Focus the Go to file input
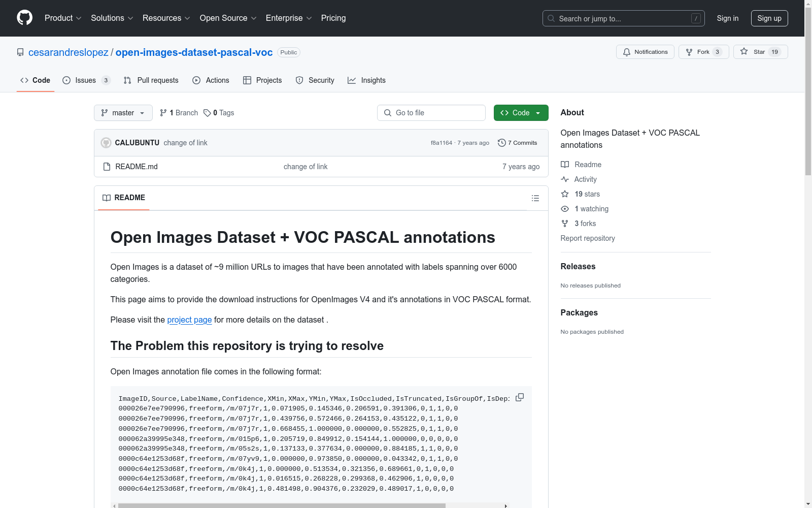Image resolution: width=812 pixels, height=508 pixels. click(x=431, y=113)
